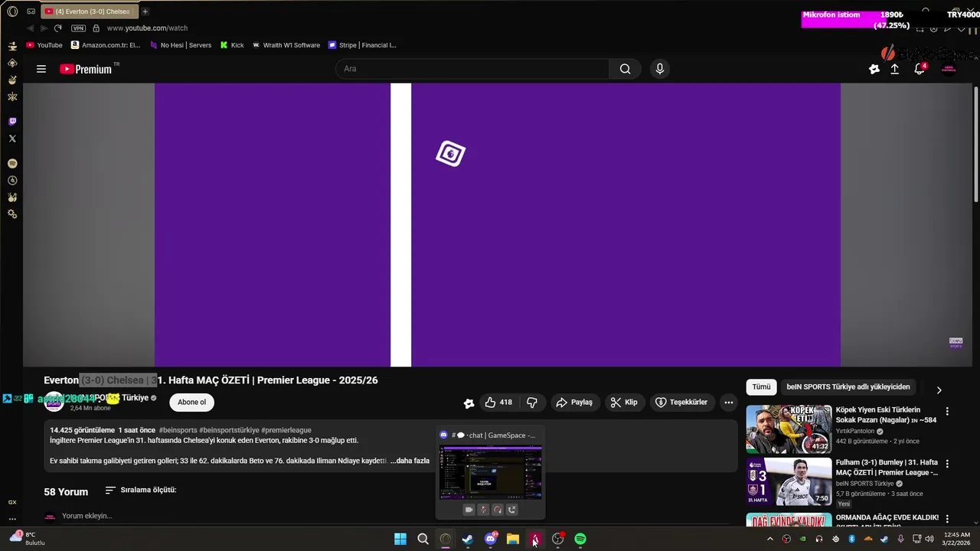Click the YouTube search magnifier button
The width and height of the screenshot is (980, 551).
pos(626,69)
